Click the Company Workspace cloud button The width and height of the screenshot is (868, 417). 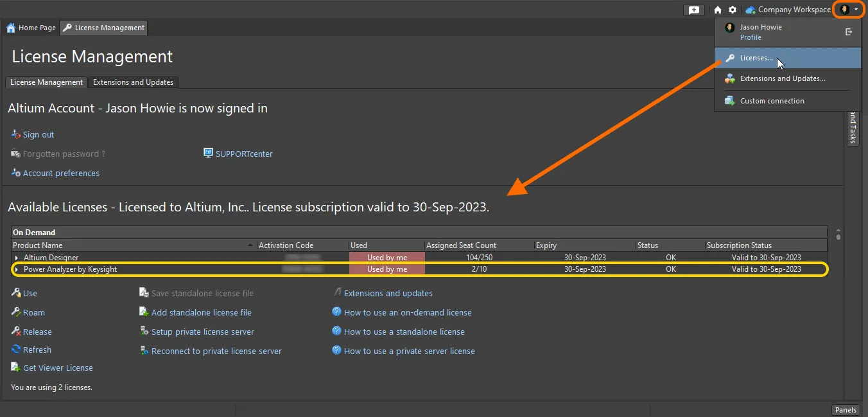[x=788, y=10]
